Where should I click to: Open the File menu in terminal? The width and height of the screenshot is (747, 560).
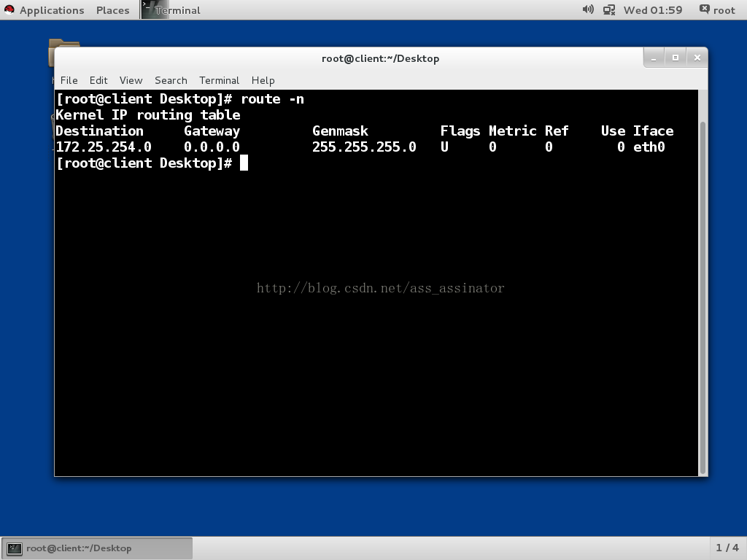pyautogui.click(x=69, y=80)
